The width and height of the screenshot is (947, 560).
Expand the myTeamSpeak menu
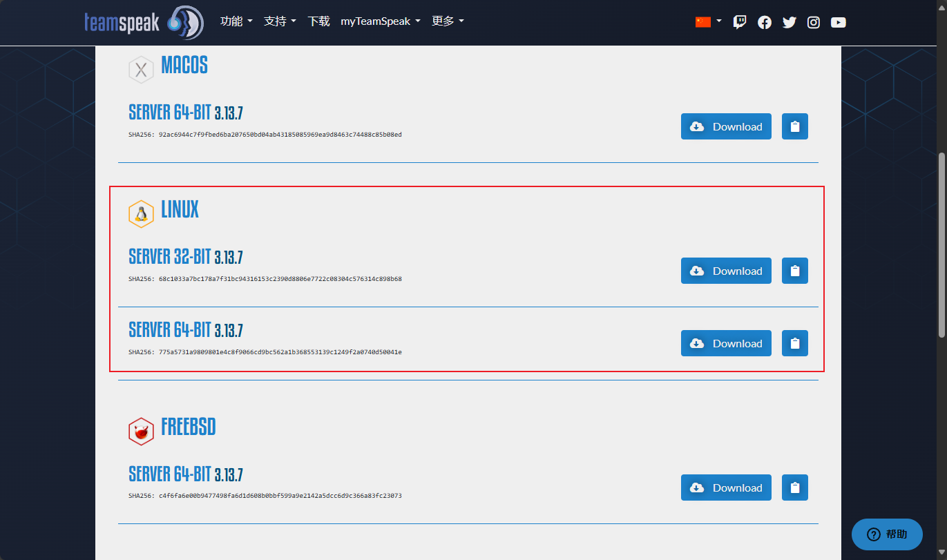pyautogui.click(x=381, y=21)
